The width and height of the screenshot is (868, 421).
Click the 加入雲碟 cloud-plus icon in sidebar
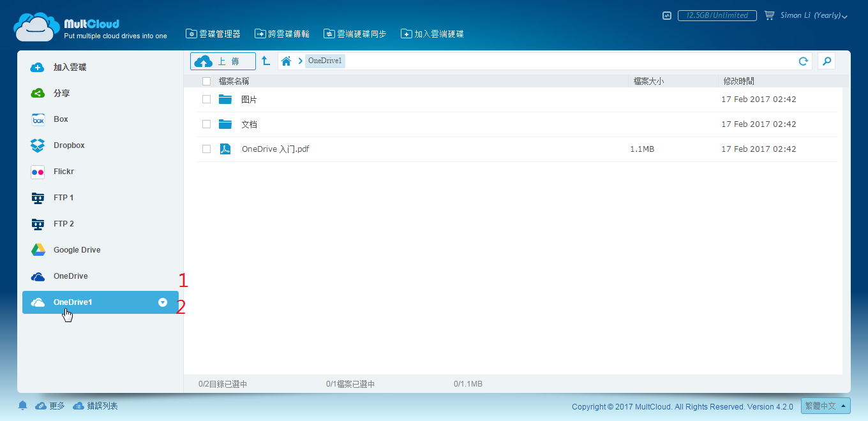[x=38, y=67]
